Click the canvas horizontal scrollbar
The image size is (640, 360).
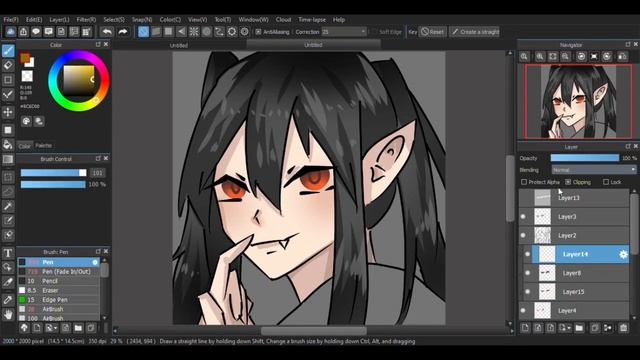click(313, 331)
